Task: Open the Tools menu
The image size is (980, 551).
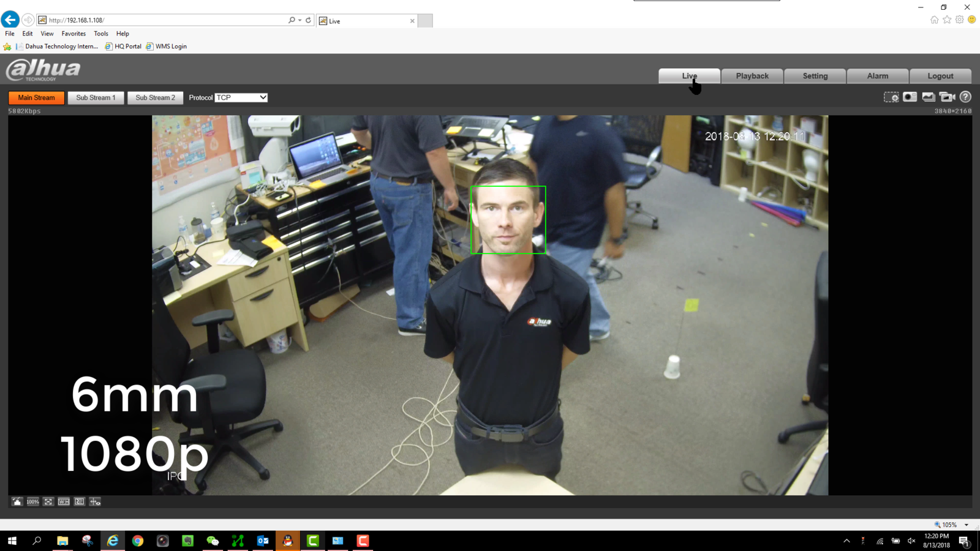Action: [101, 34]
